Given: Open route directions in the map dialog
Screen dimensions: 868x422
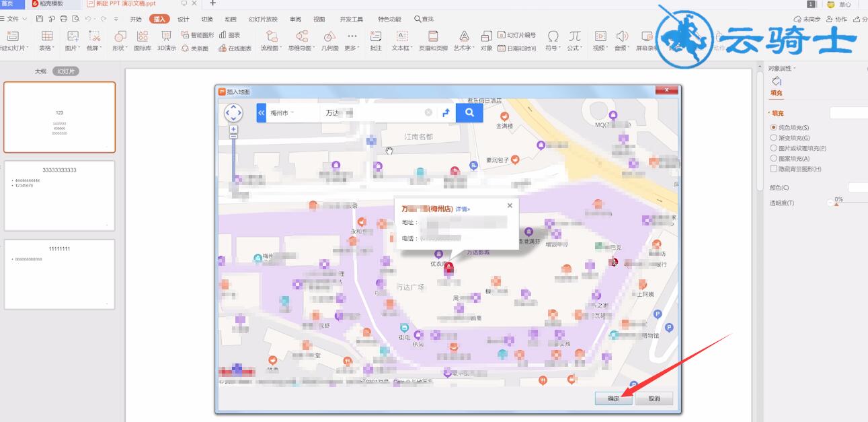Looking at the screenshot, I should point(445,113).
